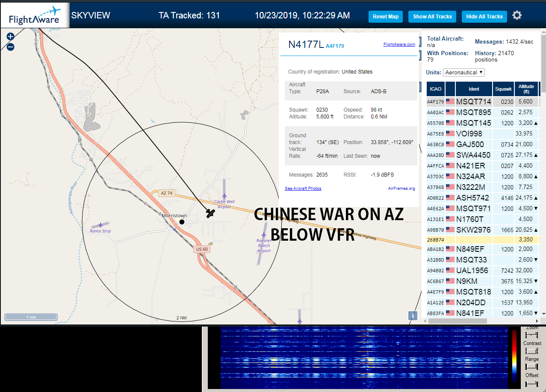Screen dimensions: 546x392
Task: Zoom in the map with plus icon
Action: tap(11, 37)
